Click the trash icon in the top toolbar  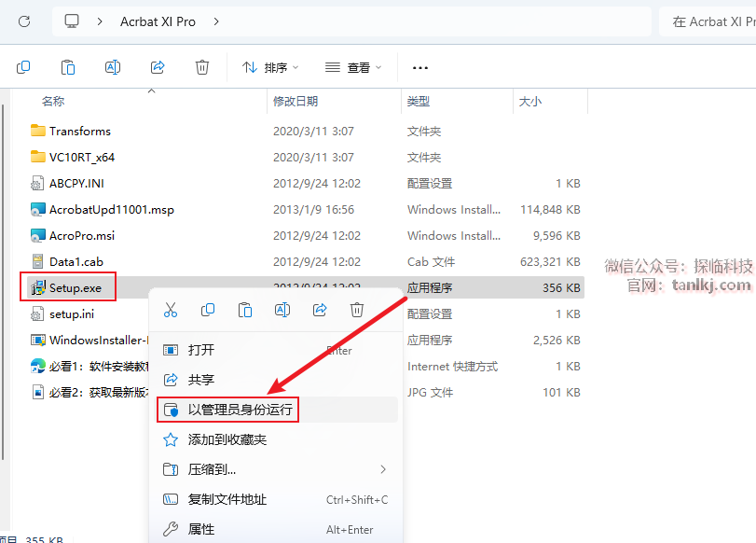click(x=202, y=67)
